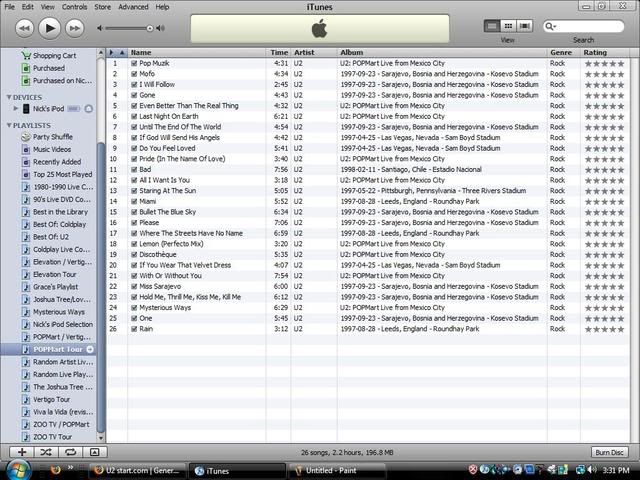Sort songs by the Rating column
640x480 pixels.
pos(604,53)
